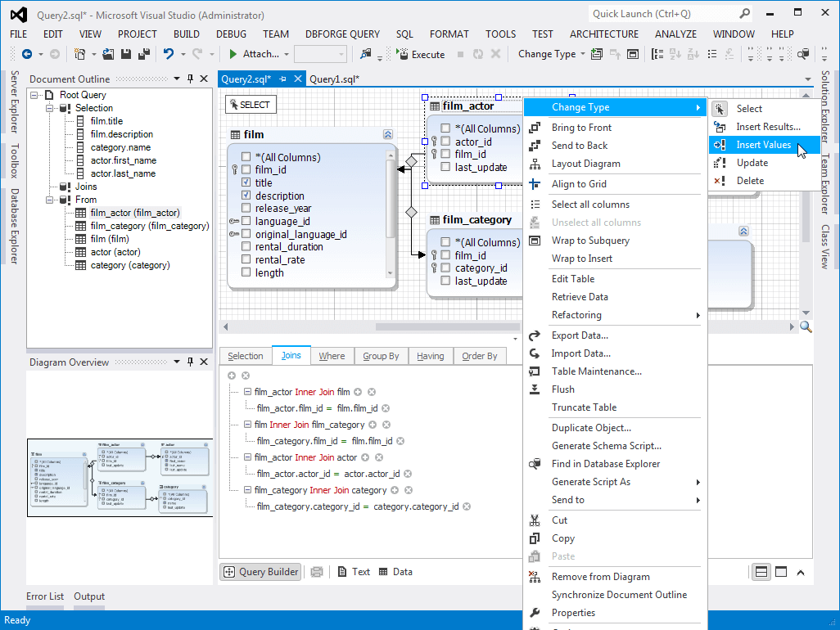The width and height of the screenshot is (840, 630).
Task: Click the Execute query toolbar button
Action: click(421, 54)
